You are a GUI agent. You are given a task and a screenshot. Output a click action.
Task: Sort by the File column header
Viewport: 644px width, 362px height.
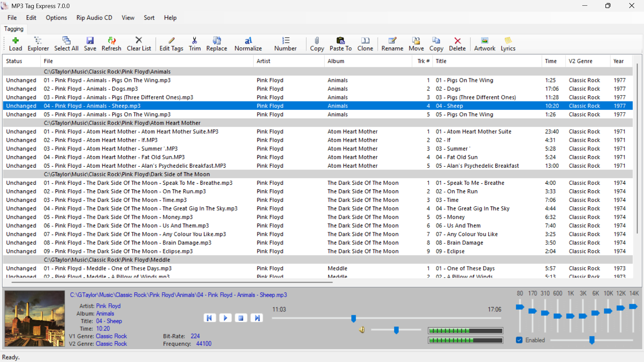point(147,61)
